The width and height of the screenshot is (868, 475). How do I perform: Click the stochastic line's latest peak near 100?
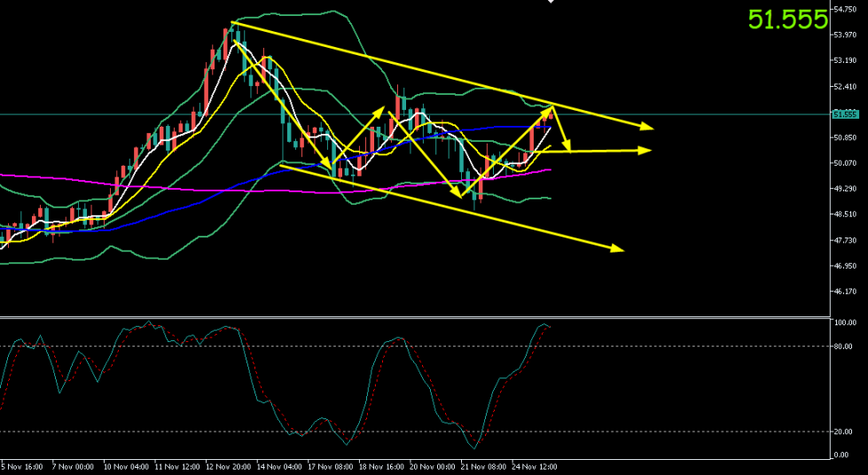(543, 324)
